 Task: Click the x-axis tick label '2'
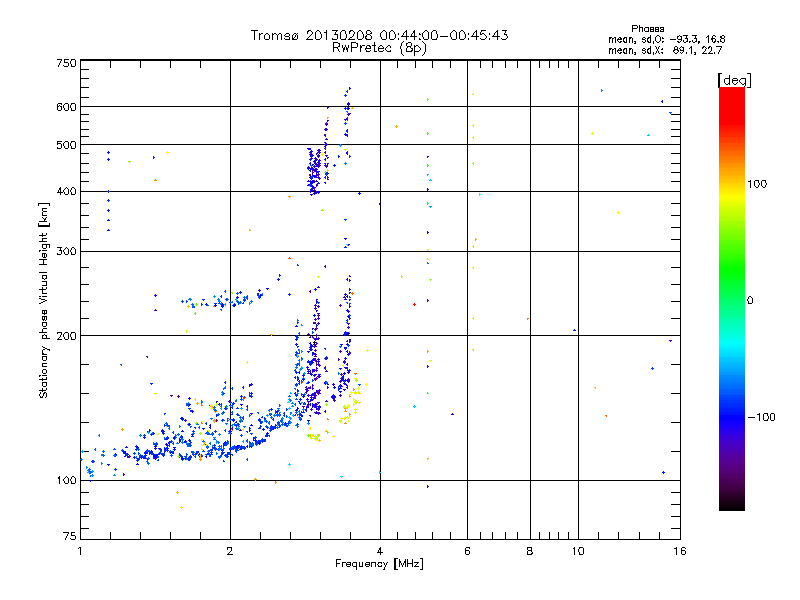(230, 551)
